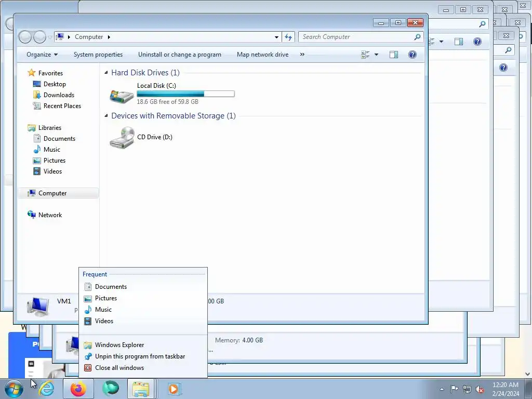
Task: Click Uninstall or change a program
Action: tap(179, 55)
